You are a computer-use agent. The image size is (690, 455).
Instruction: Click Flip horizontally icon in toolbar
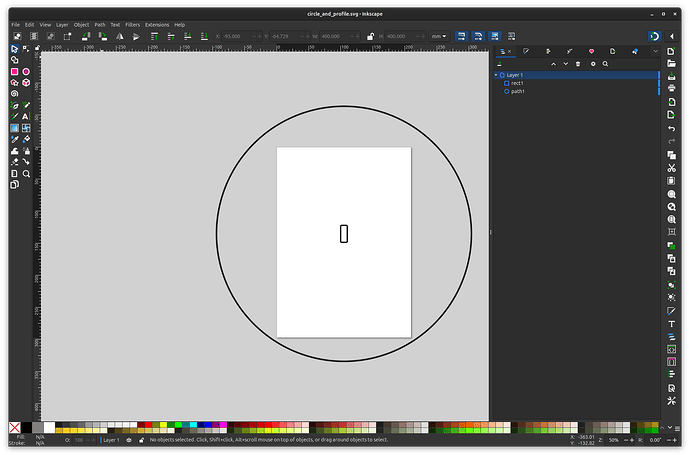(x=120, y=37)
